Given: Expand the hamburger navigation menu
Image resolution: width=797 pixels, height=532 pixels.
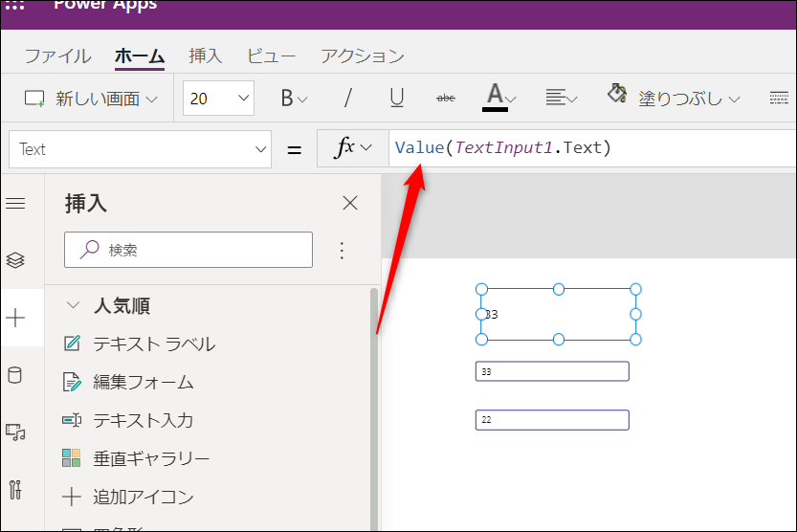Looking at the screenshot, I should (15, 204).
